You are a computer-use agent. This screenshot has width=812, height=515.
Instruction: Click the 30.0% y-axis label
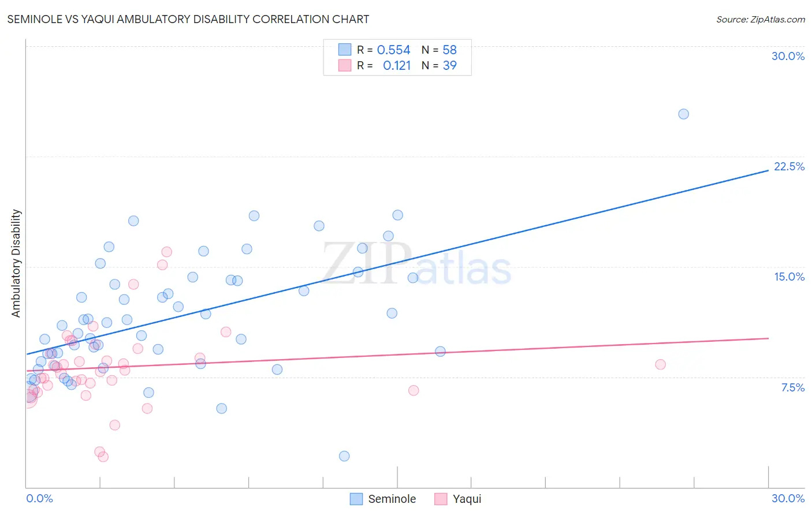[788, 56]
